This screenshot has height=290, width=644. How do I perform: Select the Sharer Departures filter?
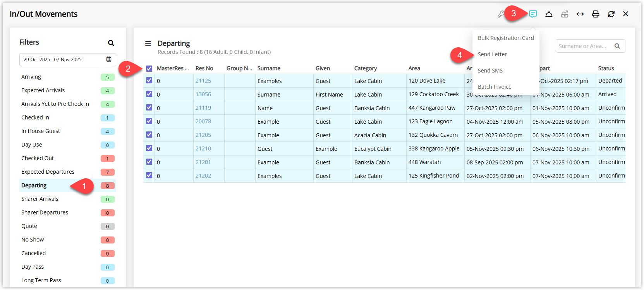point(68,212)
